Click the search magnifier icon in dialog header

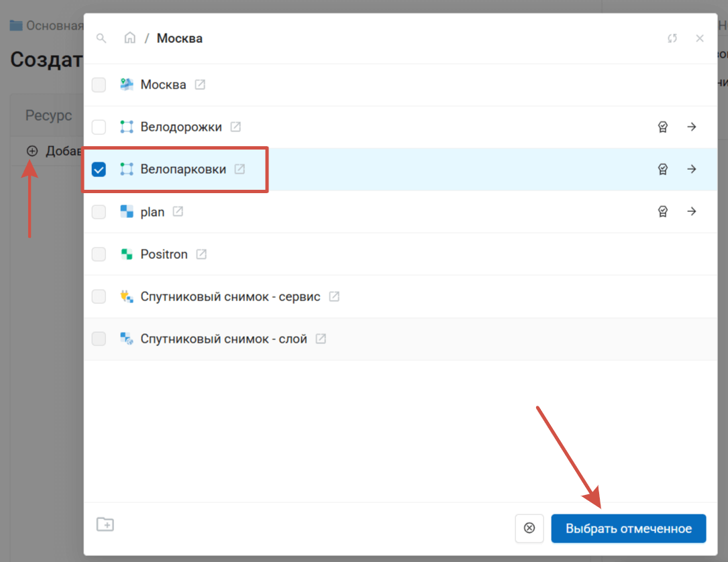pos(101,38)
